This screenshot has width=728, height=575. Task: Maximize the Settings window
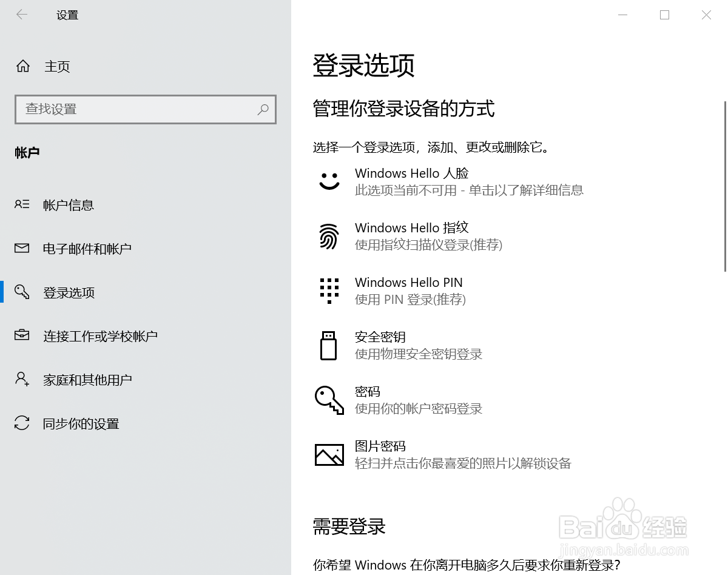coord(664,15)
